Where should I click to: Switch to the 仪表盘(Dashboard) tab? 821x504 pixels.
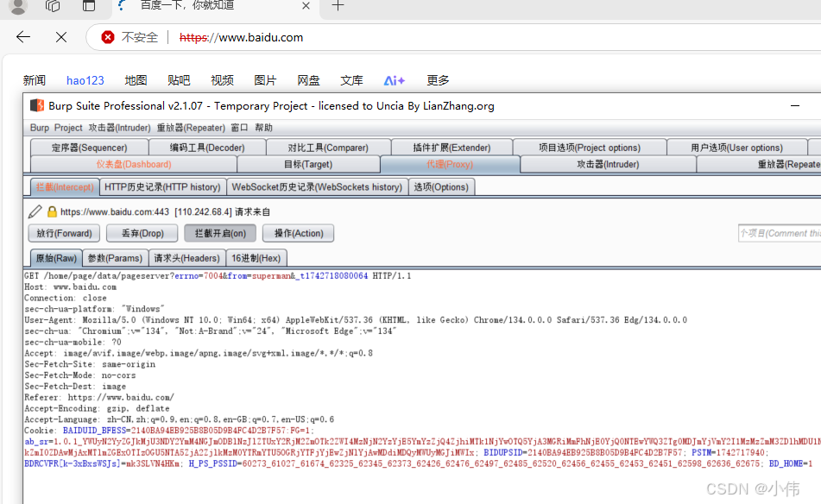pyautogui.click(x=134, y=164)
